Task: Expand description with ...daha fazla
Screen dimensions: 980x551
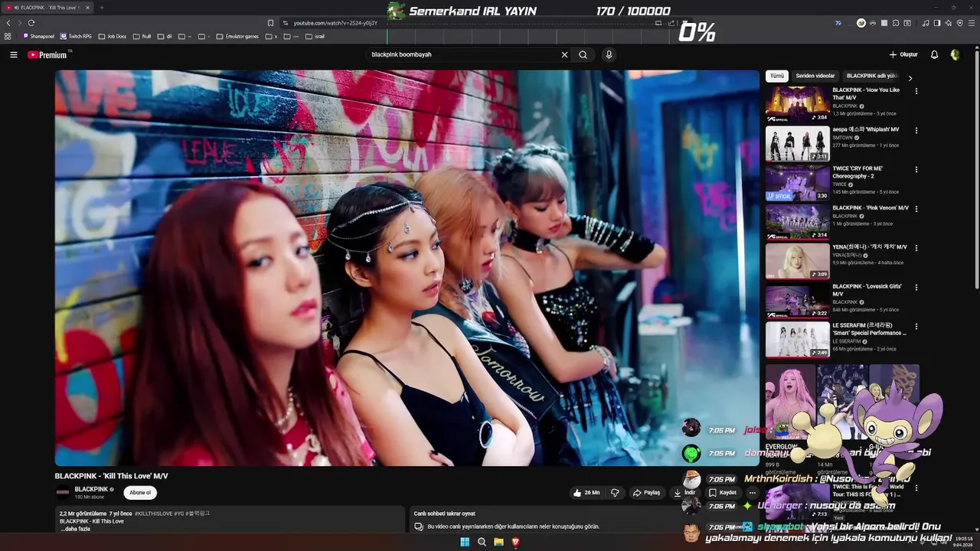Action: pyautogui.click(x=76, y=529)
